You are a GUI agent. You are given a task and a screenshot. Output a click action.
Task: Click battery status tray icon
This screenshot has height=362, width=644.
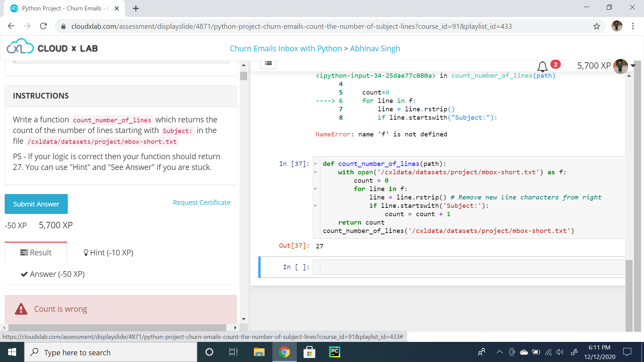[536, 352]
